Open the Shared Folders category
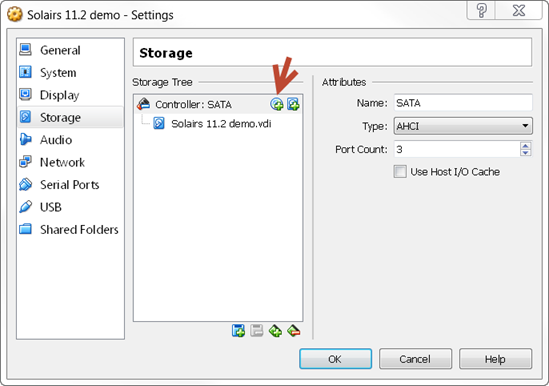Viewport: 549px width, 386px height. (x=70, y=229)
